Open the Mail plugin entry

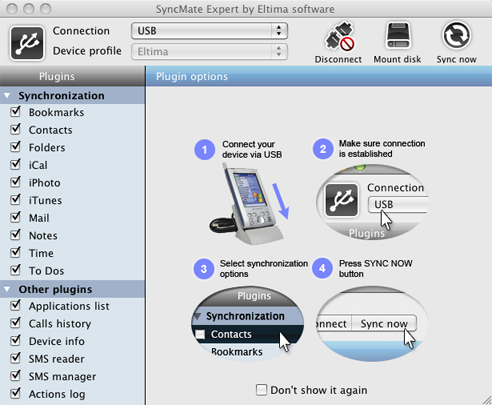tap(39, 218)
